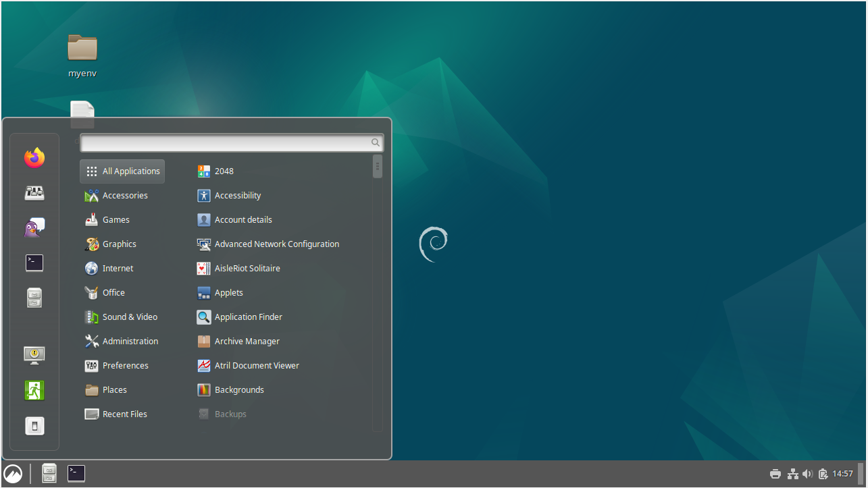868x488 pixels.
Task: Click the display settings icon in the sidebar
Action: [34, 354]
